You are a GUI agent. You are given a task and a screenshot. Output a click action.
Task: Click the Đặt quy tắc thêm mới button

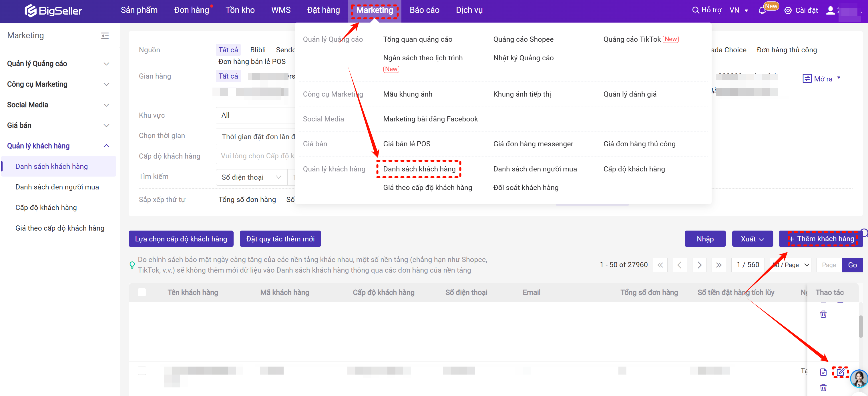pos(280,239)
